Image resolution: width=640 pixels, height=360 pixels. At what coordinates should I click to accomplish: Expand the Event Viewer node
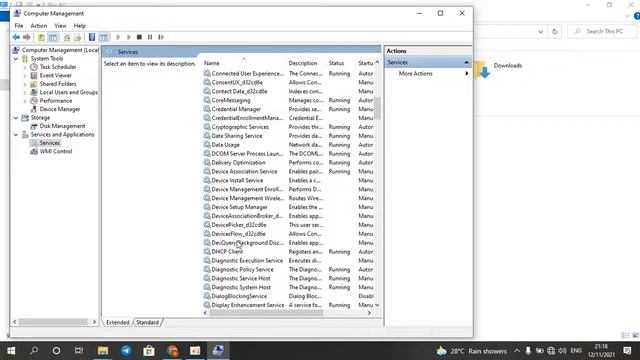(25, 76)
